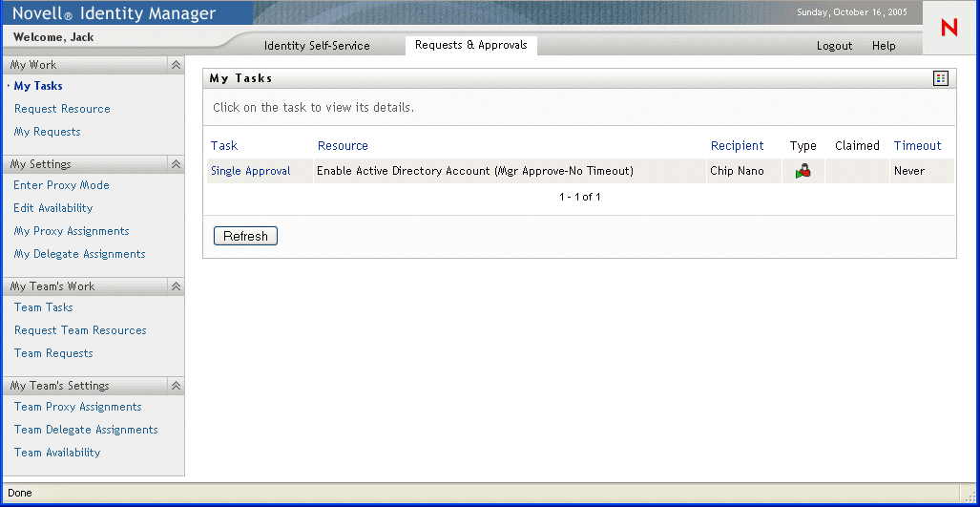Click the Novell N logo icon
This screenshot has height=507, width=980.
(x=949, y=28)
